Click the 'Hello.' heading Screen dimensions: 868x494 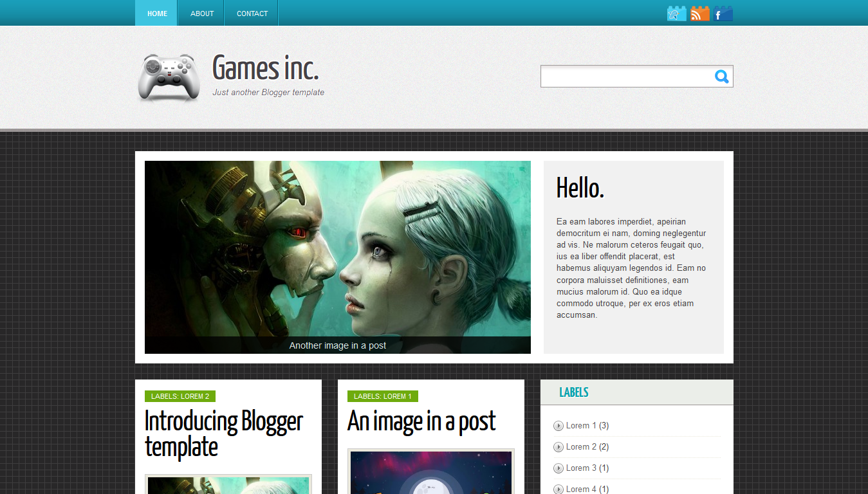click(580, 188)
